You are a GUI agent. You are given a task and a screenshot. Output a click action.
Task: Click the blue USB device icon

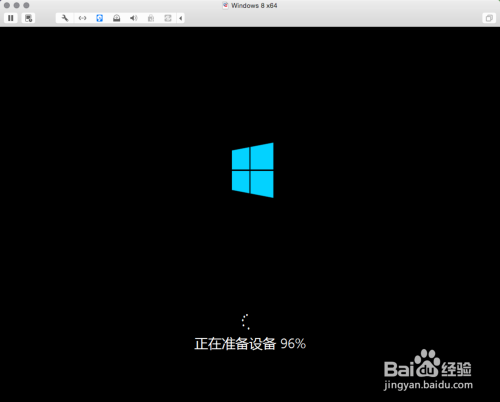click(x=99, y=18)
